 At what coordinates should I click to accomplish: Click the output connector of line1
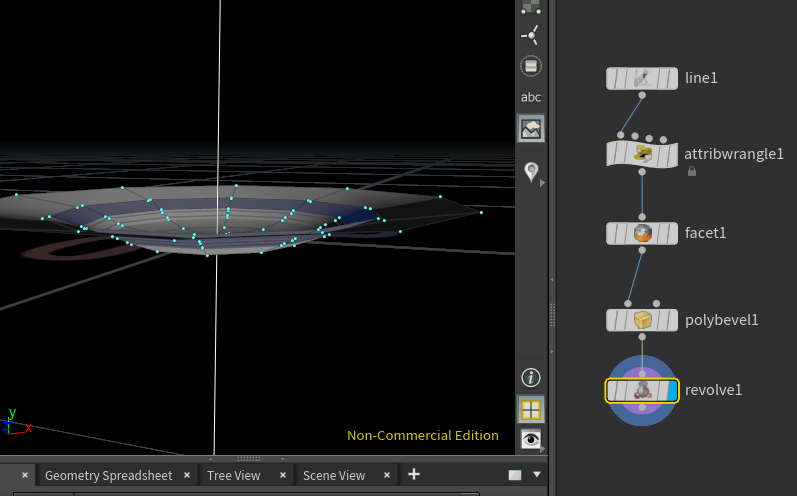642,95
